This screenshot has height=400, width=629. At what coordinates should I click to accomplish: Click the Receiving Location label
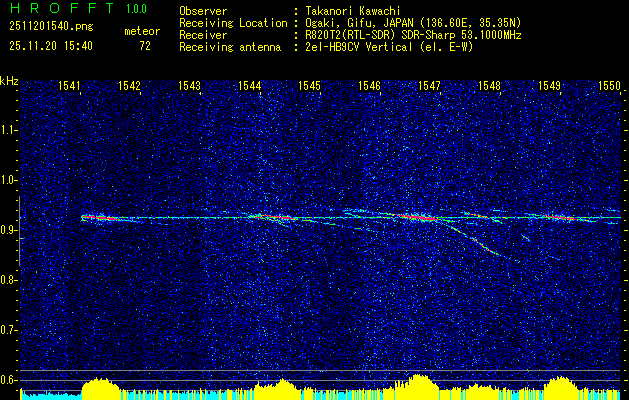click(233, 23)
